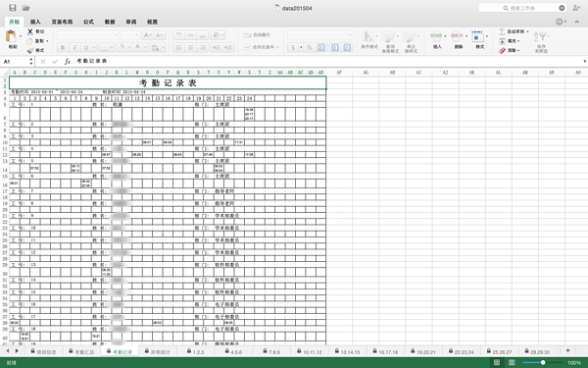
Task: Click the Insert Function fx icon
Action: (67, 61)
